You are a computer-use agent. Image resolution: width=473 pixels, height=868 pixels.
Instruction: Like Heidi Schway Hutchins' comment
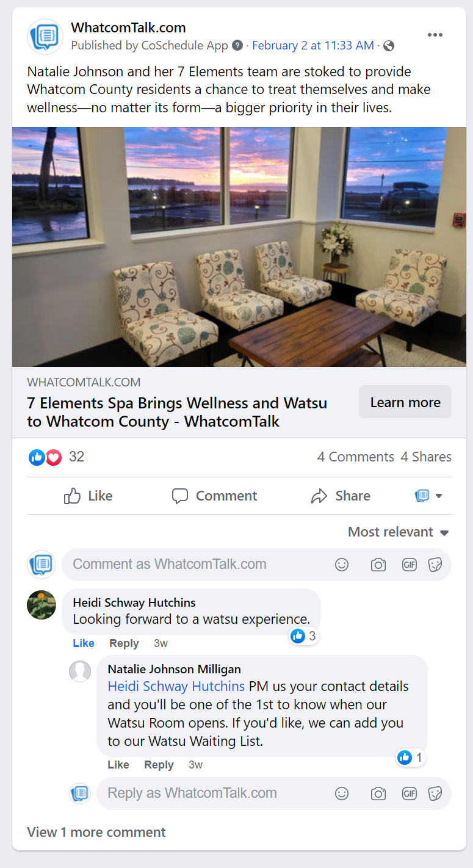(83, 643)
